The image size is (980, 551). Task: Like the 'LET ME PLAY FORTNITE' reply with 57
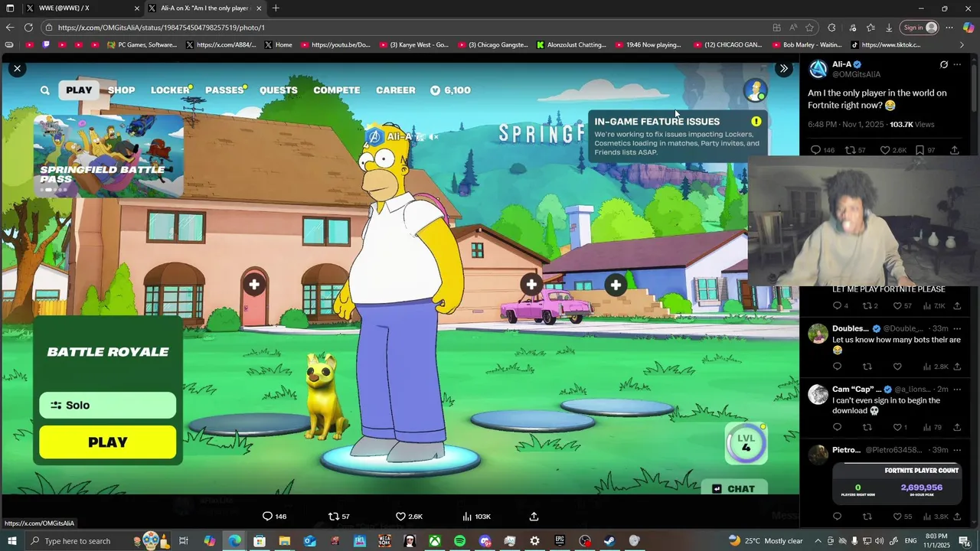pos(902,306)
